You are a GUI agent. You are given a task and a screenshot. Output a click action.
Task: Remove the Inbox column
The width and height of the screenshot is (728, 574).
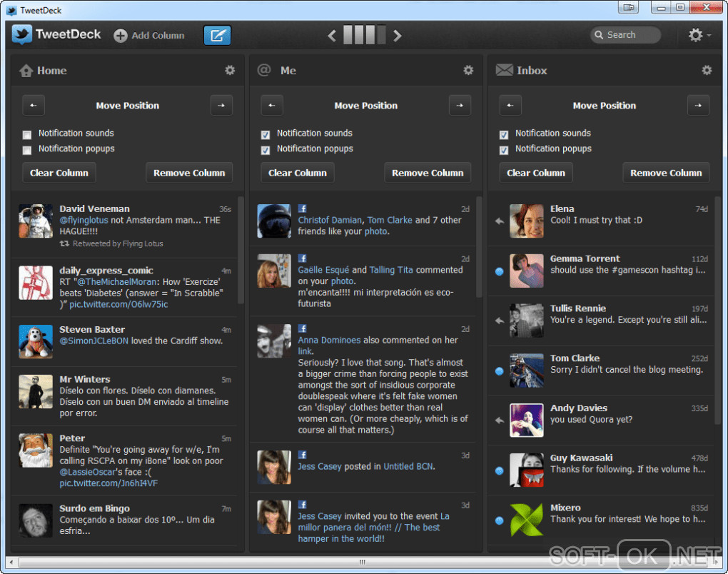[666, 173]
